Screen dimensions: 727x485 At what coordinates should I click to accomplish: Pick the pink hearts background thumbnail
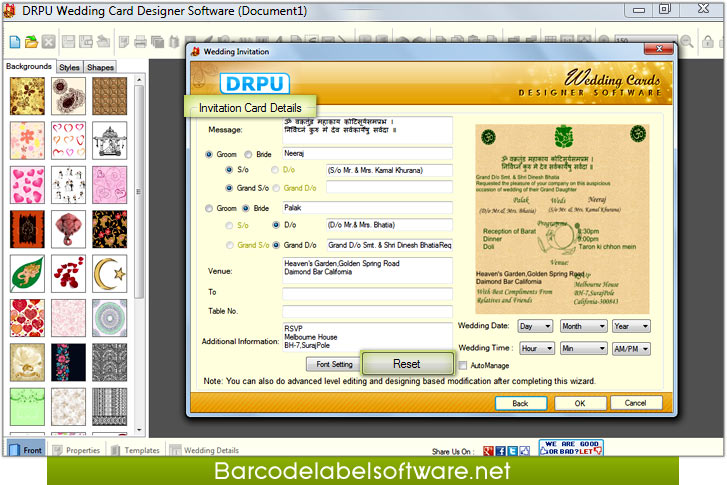pos(27,185)
